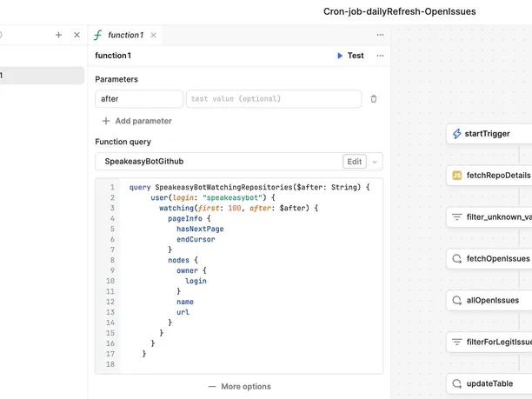Click the JS icon on fetchRepoDetails

[457, 176]
